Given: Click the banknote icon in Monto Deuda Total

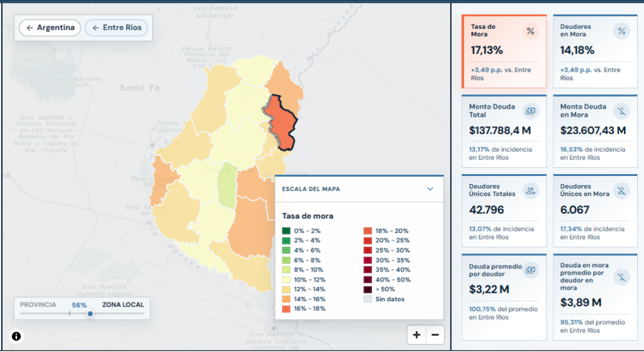Looking at the screenshot, I should point(531,111).
